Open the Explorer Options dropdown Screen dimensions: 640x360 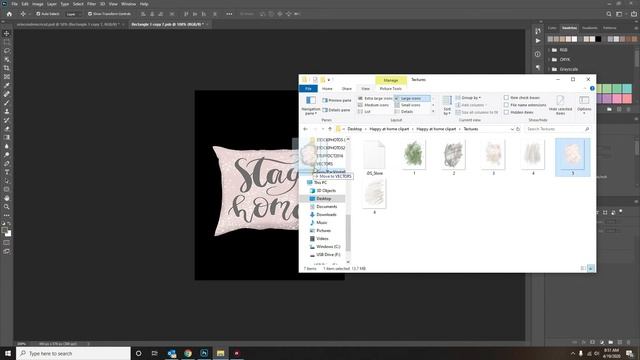point(584,106)
